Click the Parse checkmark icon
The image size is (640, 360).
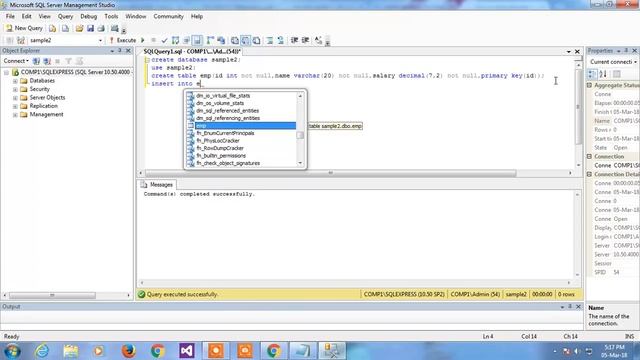(x=164, y=40)
